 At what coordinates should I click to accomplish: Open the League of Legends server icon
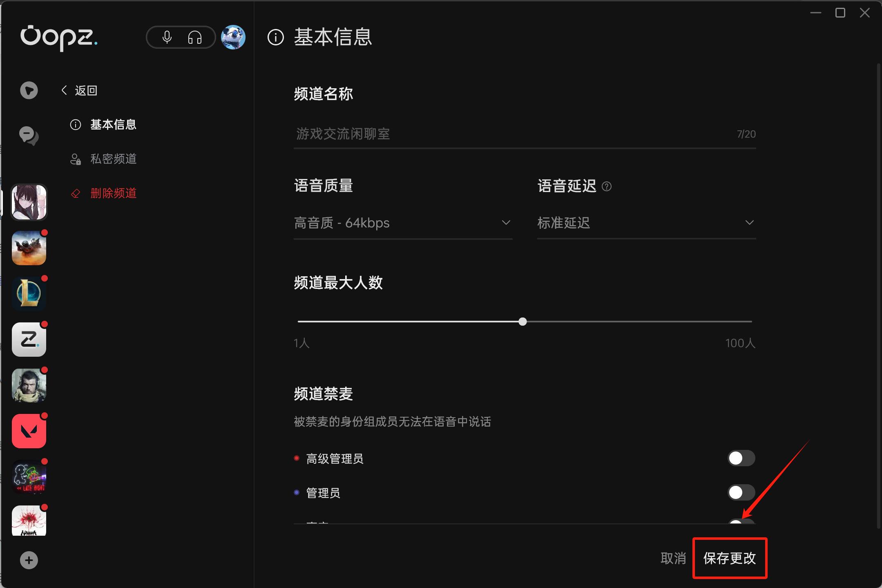pyautogui.click(x=29, y=294)
